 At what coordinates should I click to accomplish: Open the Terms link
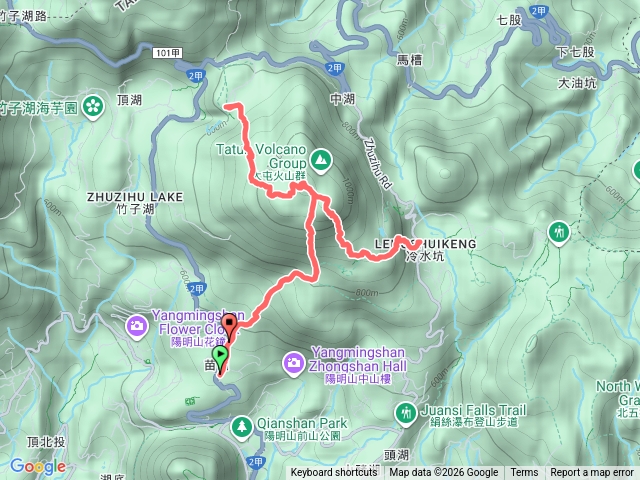[524, 473]
